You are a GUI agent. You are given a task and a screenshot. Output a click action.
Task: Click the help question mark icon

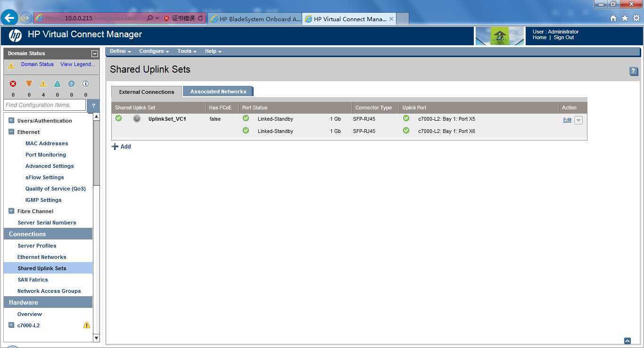coord(634,71)
